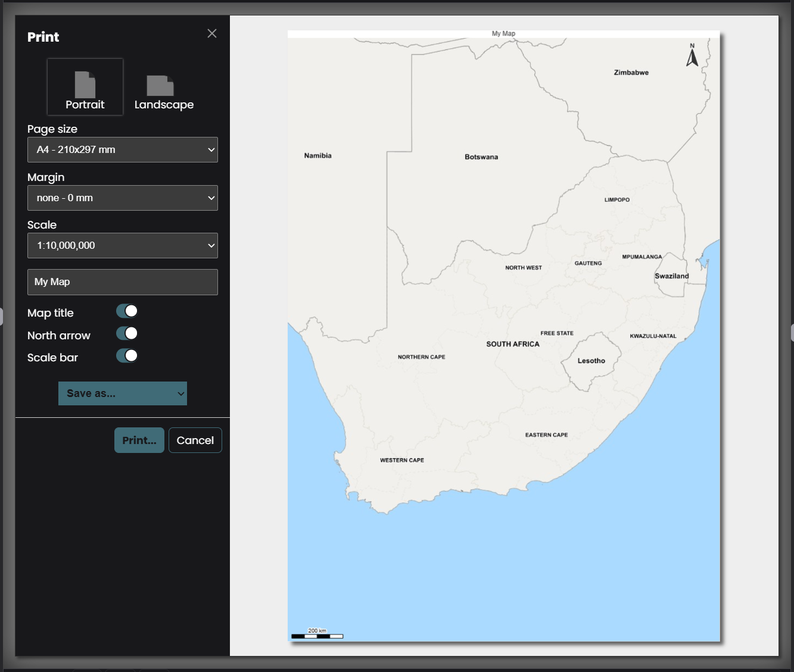Viewport: 794px width, 672px height.
Task: Click the EASTERN CAPE label on the map
Action: click(547, 435)
